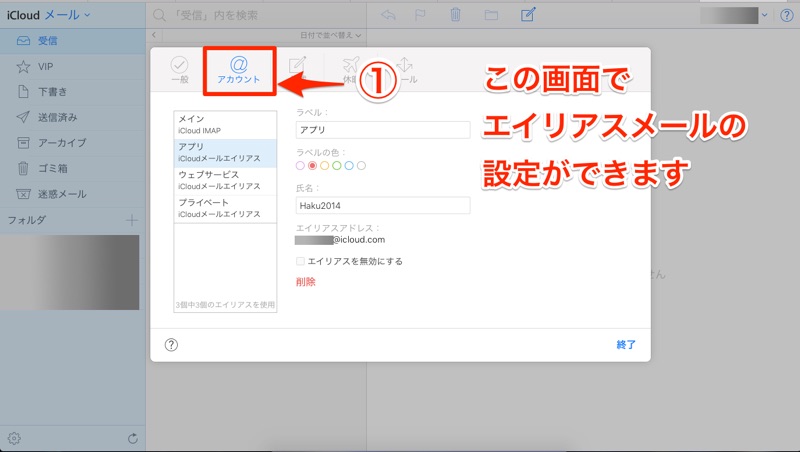Screen dimensions: 800x452
Task: Click the 3個中3個のエイリアスを使用 status text
Action: [x=225, y=305]
